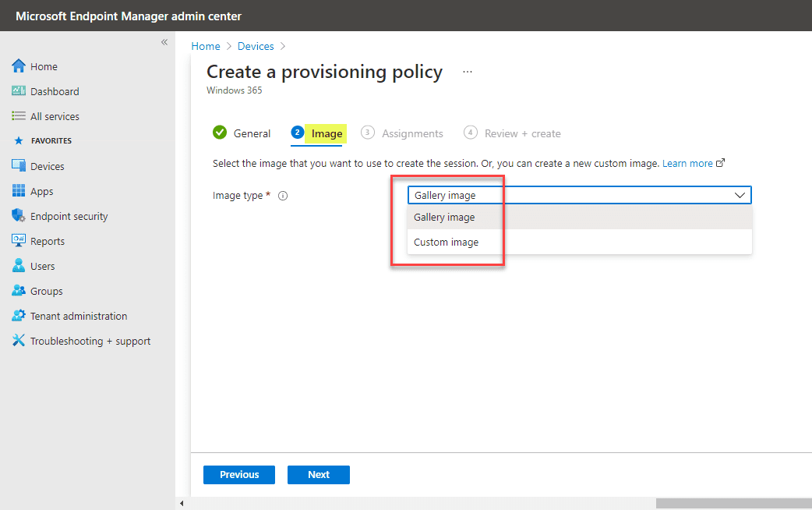The image size is (812, 510).
Task: Click the Devices breadcrumb link
Action: (x=256, y=46)
